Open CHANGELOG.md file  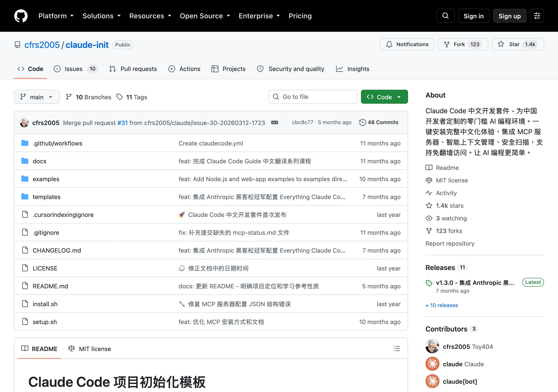click(x=57, y=250)
